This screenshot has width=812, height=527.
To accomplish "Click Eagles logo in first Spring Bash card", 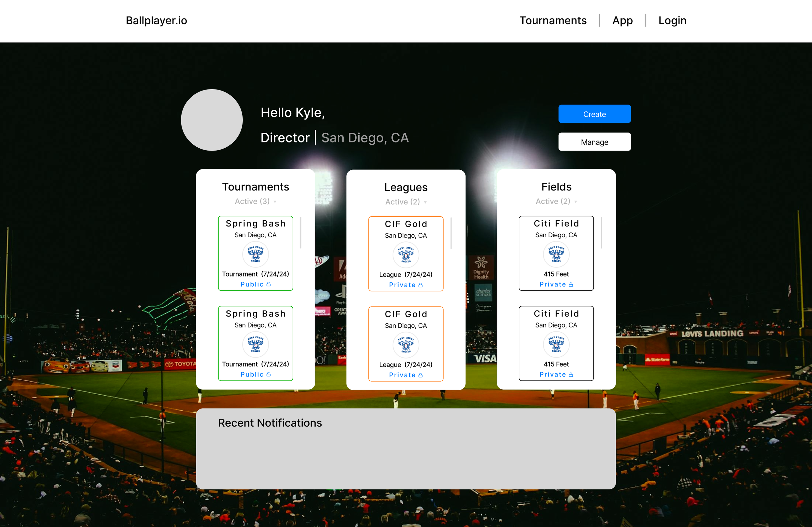I will (x=256, y=254).
